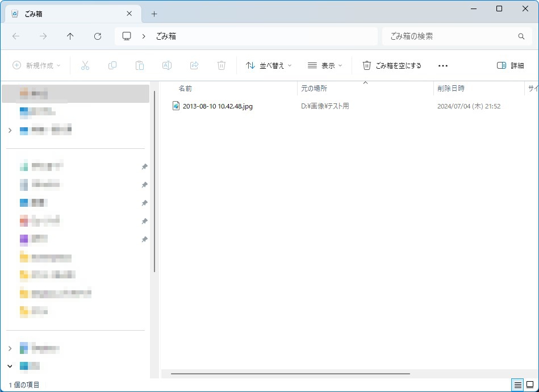Open the 新規作成 new item dropdown
Viewport: 539px width, 392px height.
tap(37, 65)
